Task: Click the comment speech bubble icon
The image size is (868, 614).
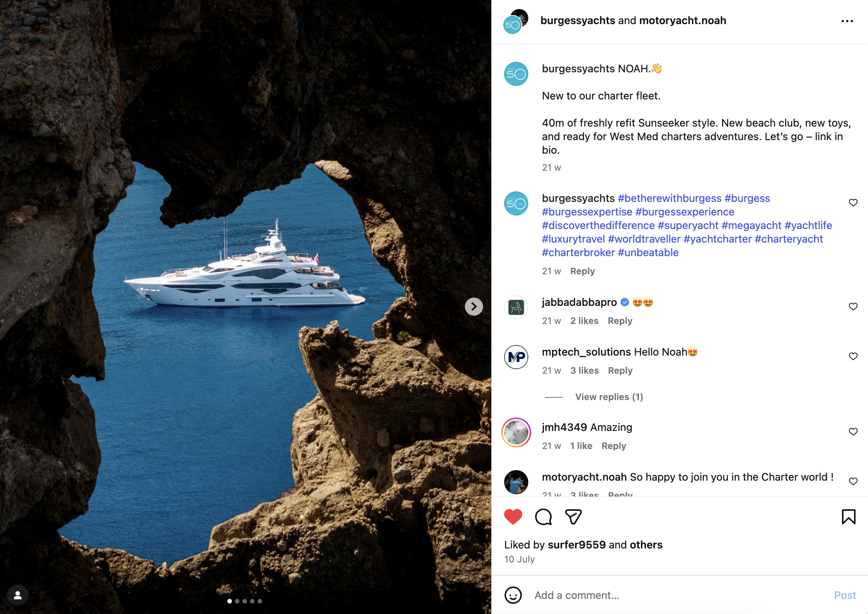Action: [x=543, y=517]
